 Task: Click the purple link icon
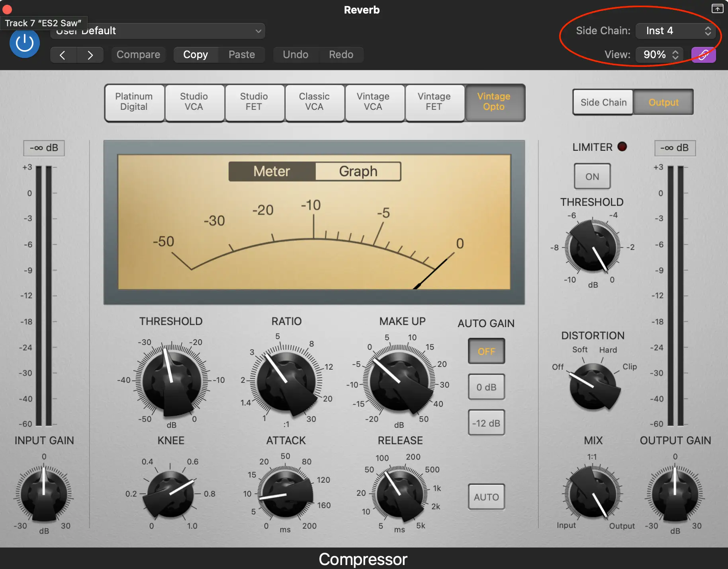[x=703, y=55]
